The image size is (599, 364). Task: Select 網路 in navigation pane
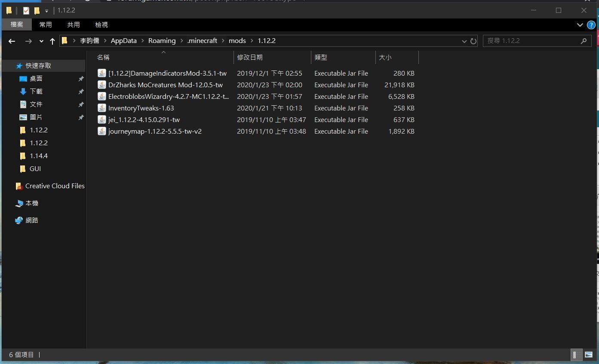click(32, 220)
